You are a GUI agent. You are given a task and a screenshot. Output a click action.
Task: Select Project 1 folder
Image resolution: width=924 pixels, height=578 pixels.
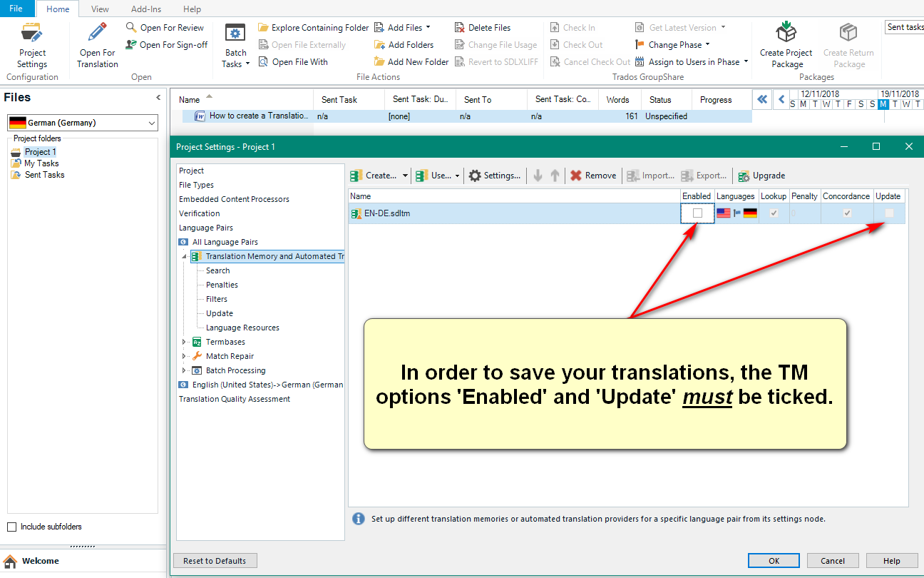coord(40,152)
